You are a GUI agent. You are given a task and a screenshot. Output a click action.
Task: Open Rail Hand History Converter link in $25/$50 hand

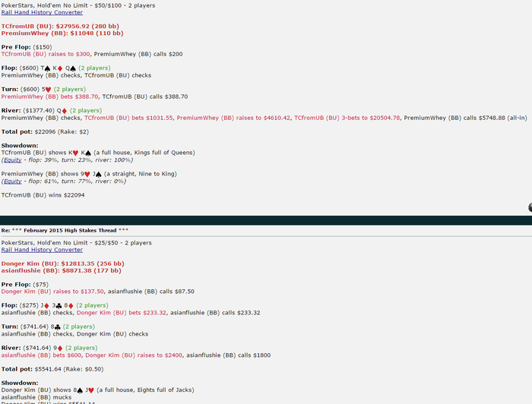pos(42,250)
